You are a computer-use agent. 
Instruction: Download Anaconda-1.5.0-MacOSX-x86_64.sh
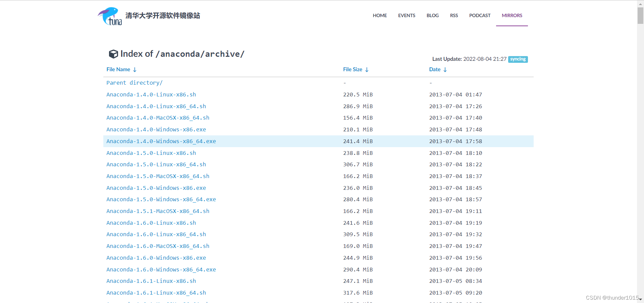(158, 176)
